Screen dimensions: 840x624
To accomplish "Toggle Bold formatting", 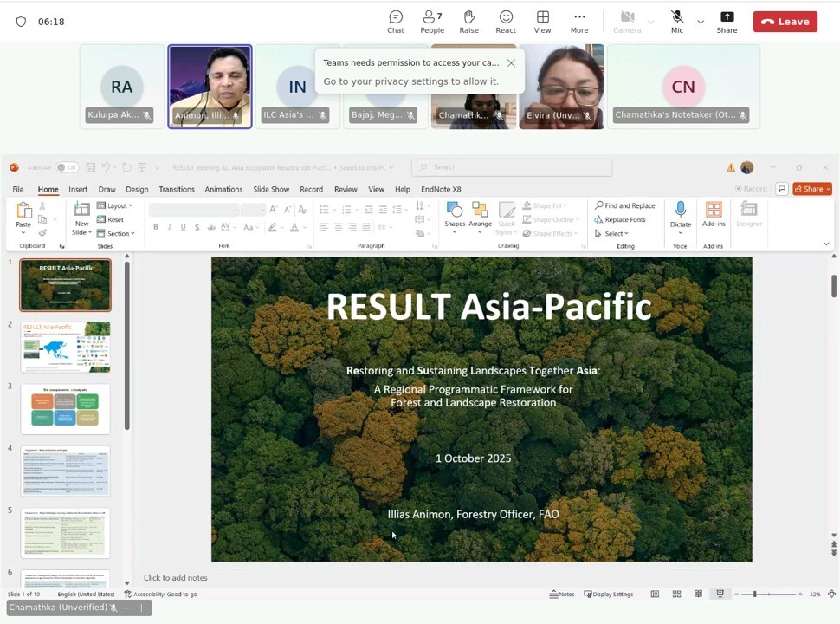I will pyautogui.click(x=155, y=227).
